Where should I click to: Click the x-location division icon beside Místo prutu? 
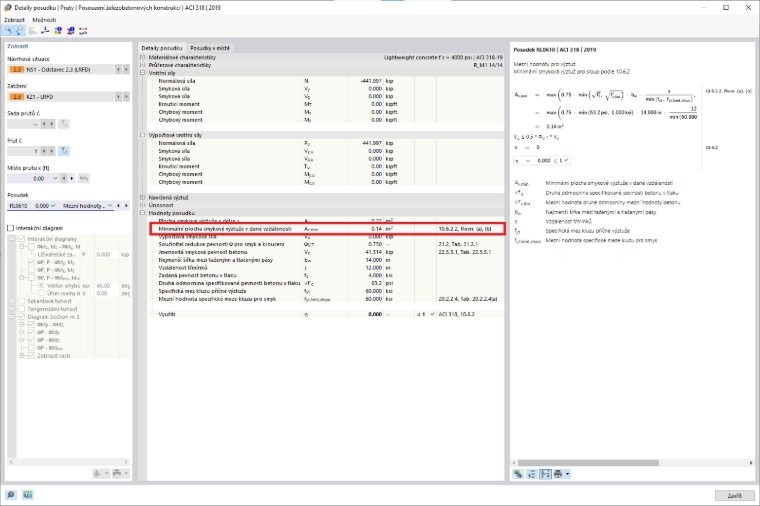click(84, 178)
